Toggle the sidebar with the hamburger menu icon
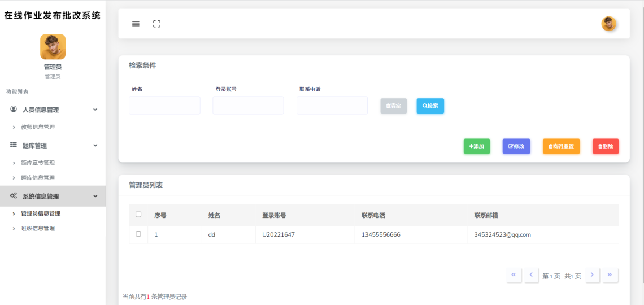Screen dimensions: 644x305 pyautogui.click(x=136, y=24)
